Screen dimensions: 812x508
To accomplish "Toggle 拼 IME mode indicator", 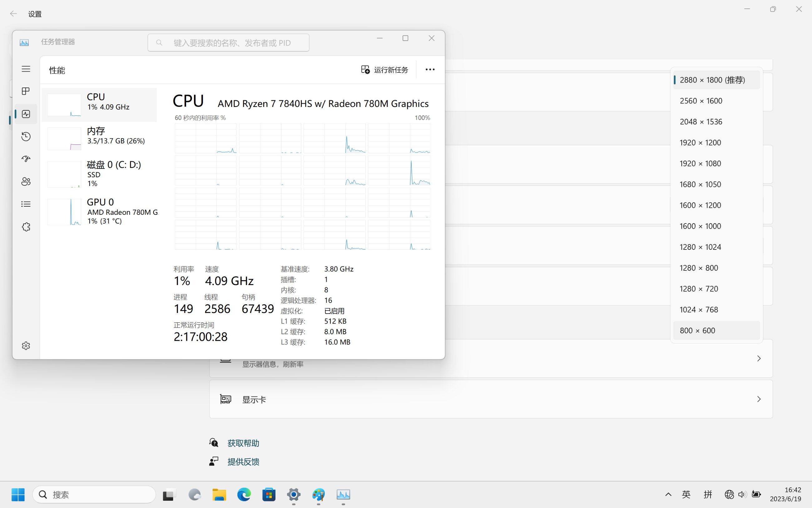I will point(708,494).
